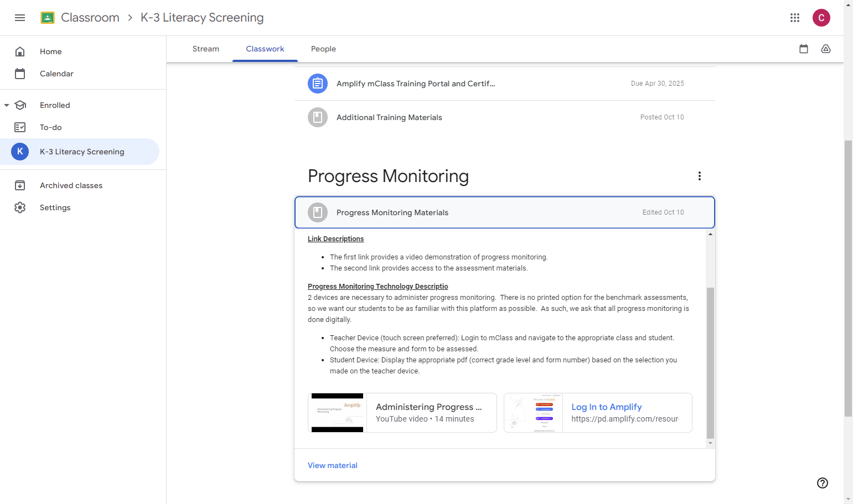Image resolution: width=853 pixels, height=504 pixels.
Task: Click the Enrolled graduation cap icon
Action: 20,105
